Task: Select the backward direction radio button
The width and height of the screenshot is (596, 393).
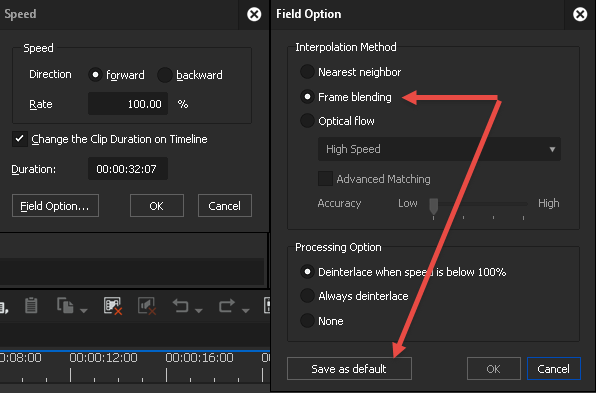Action: pos(165,74)
